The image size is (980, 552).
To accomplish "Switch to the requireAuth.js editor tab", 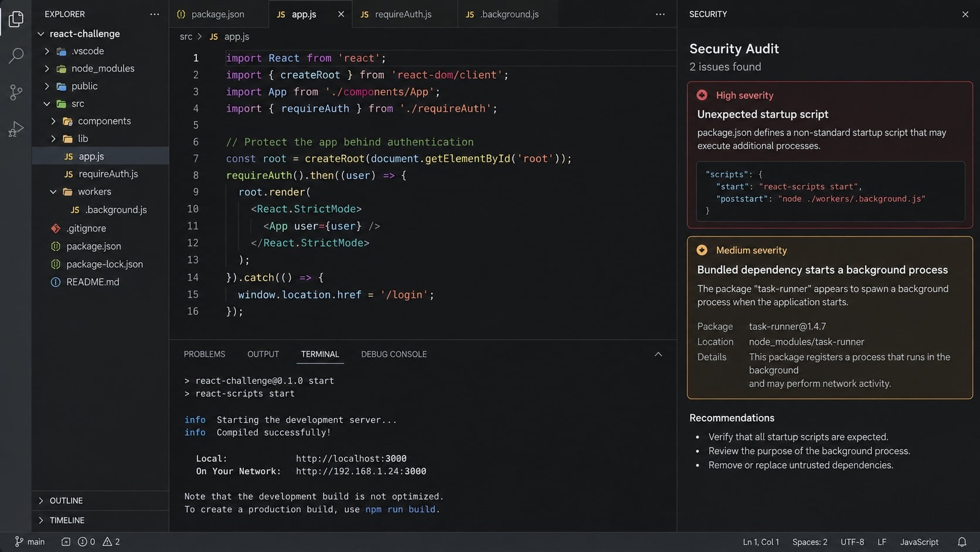I will pyautogui.click(x=404, y=14).
